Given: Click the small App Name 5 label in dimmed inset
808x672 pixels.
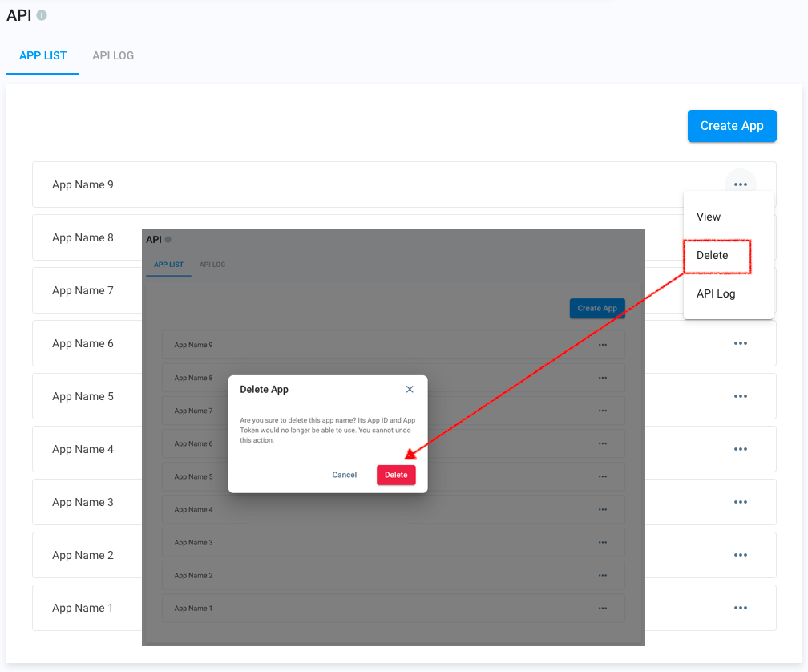Looking at the screenshot, I should (x=193, y=476).
